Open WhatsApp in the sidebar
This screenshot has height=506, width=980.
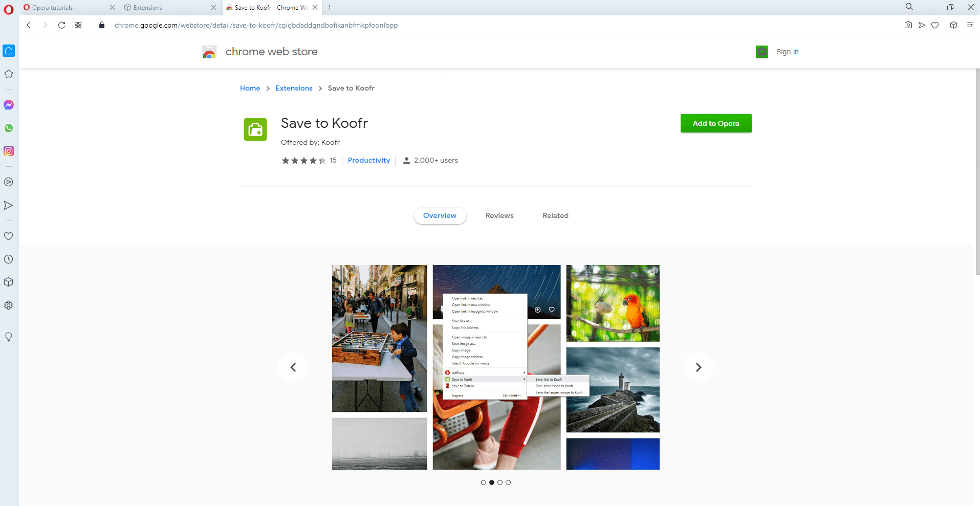pyautogui.click(x=9, y=128)
